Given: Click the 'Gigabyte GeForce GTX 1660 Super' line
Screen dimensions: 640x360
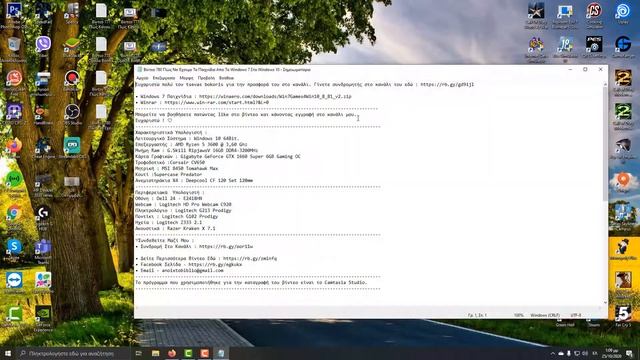Looking at the screenshot, I should pyautogui.click(x=218, y=156).
